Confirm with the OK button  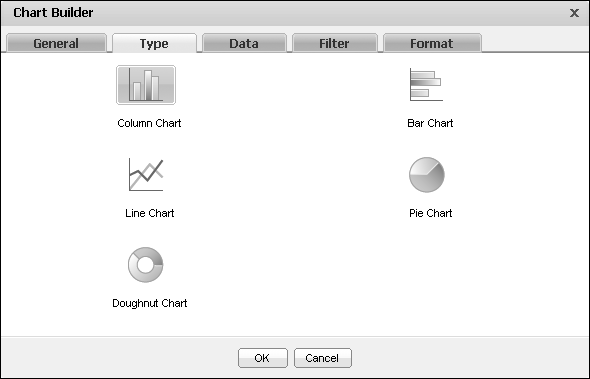(263, 358)
